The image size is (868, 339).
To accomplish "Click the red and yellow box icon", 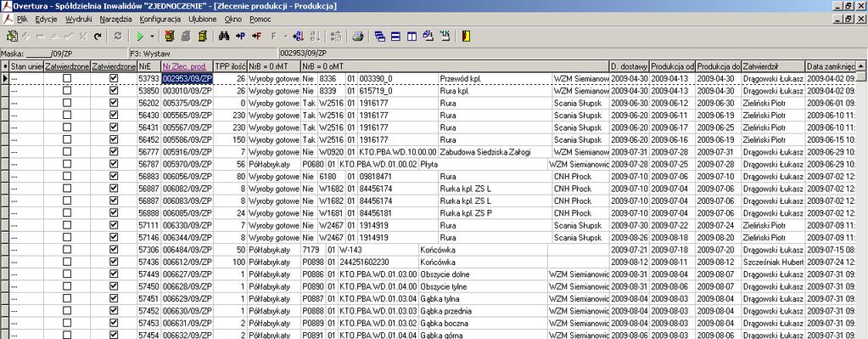I will (x=170, y=37).
